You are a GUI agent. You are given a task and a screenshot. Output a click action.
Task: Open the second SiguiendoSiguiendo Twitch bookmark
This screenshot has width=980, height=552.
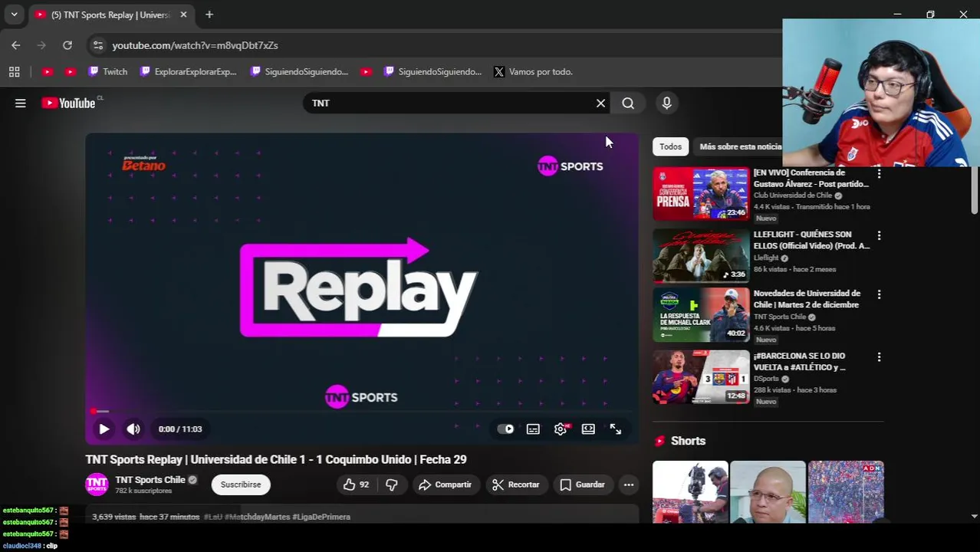(x=432, y=71)
